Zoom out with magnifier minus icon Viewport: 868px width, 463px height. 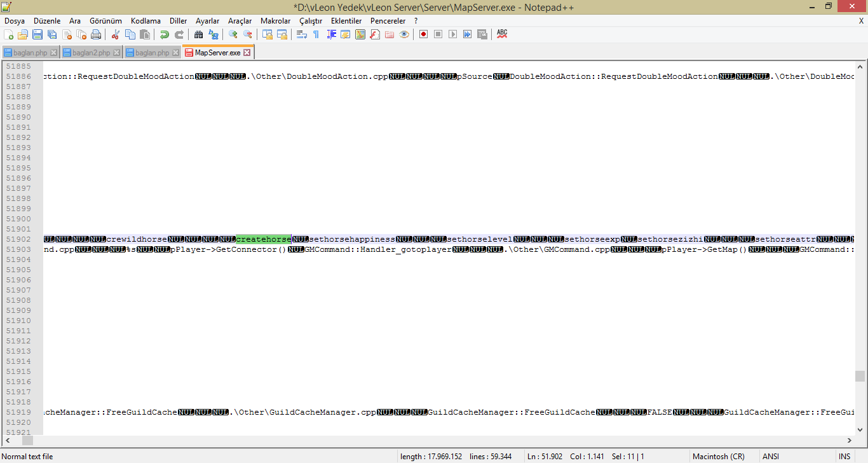coord(248,34)
